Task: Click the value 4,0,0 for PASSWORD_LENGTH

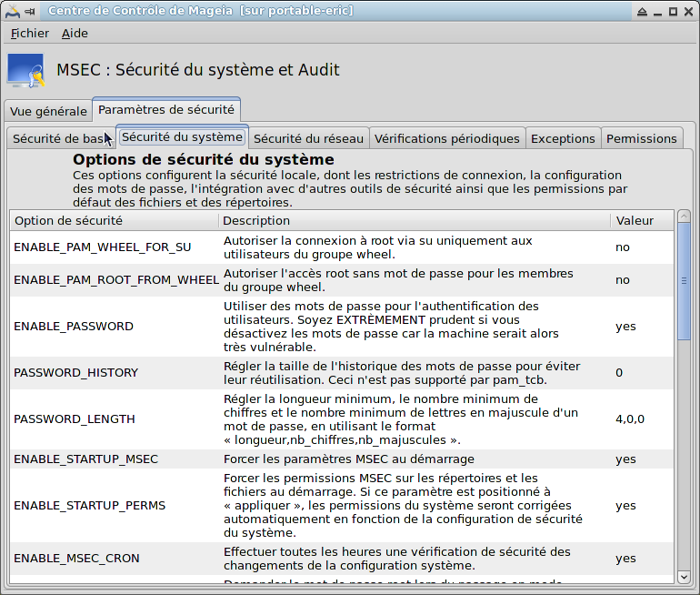Action: (630, 419)
